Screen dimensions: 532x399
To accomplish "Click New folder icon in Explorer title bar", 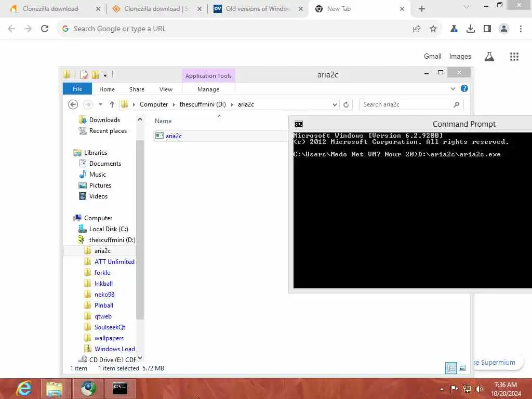I will (x=96, y=75).
